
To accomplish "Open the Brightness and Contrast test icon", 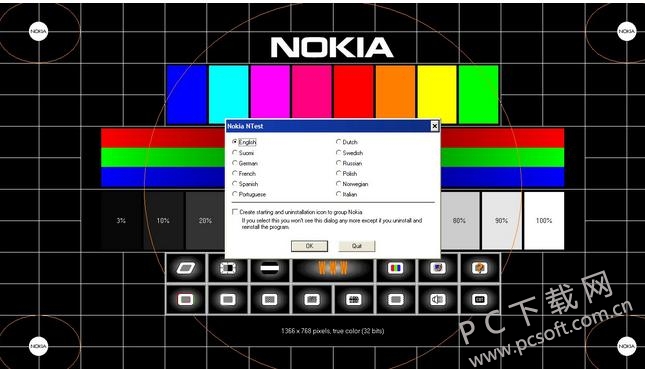I will coord(228,269).
